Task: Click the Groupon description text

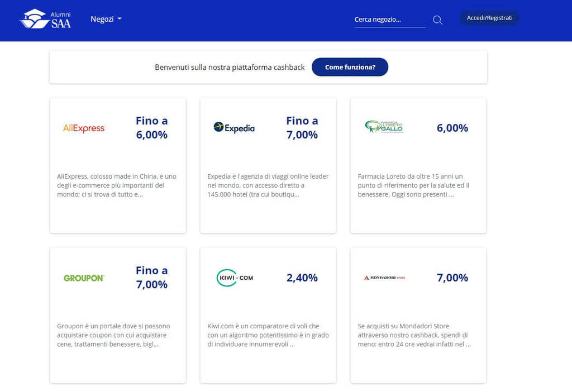Action: point(113,335)
